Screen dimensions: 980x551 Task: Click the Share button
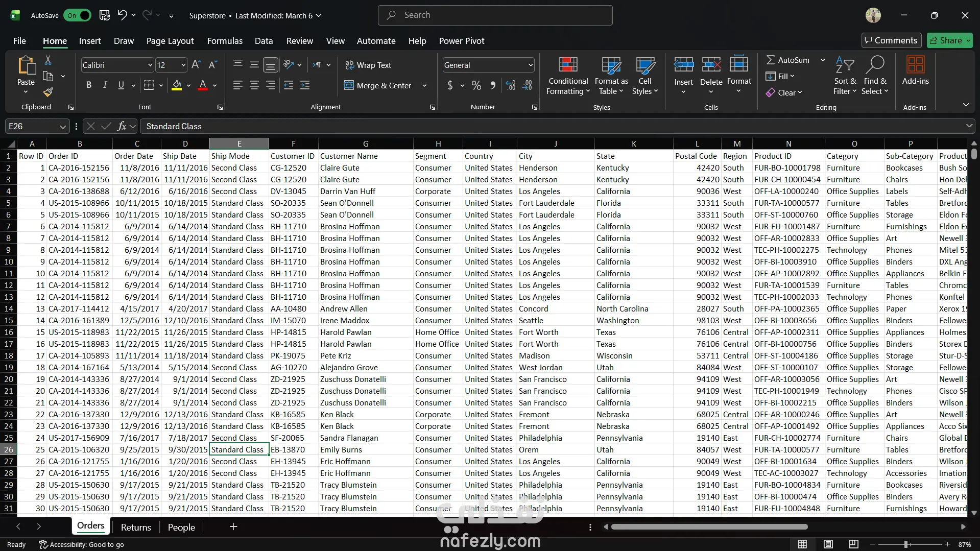click(x=946, y=40)
